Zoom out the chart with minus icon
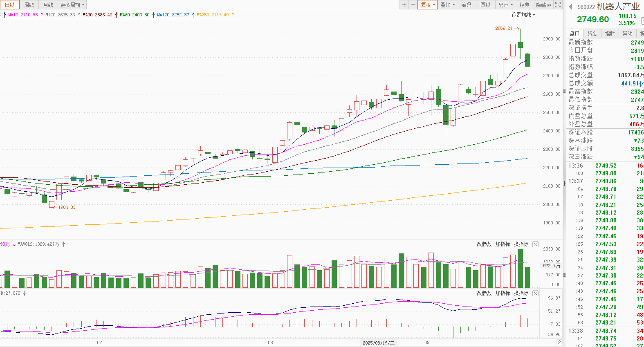 (413, 5)
